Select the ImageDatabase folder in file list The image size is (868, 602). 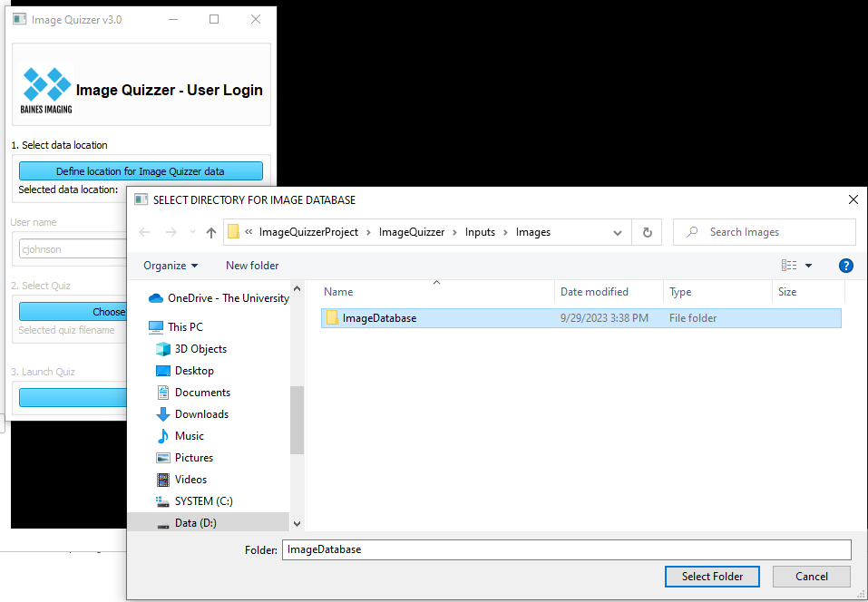tap(379, 318)
